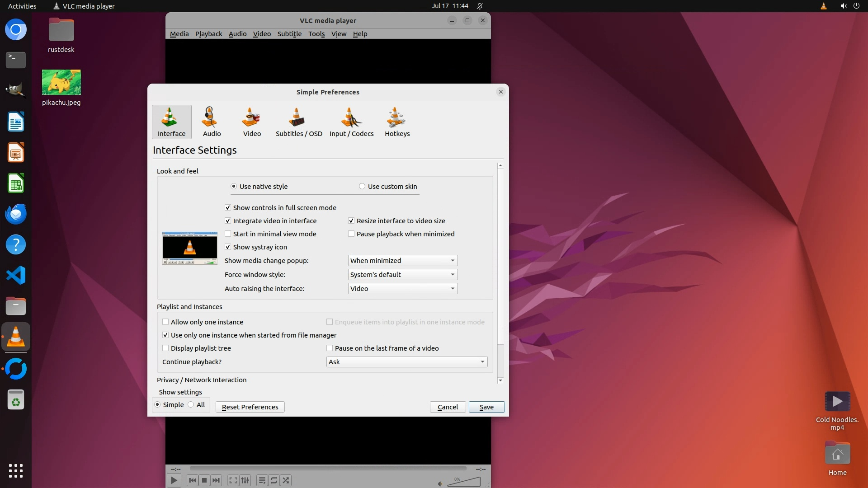This screenshot has height=488, width=868.
Task: Enable Start in minimal view mode
Action: pyautogui.click(x=228, y=234)
